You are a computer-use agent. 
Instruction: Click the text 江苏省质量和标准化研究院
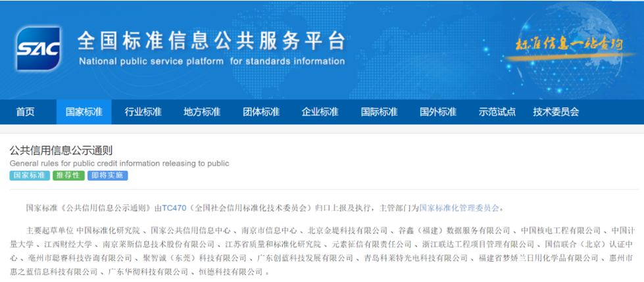(x=273, y=245)
